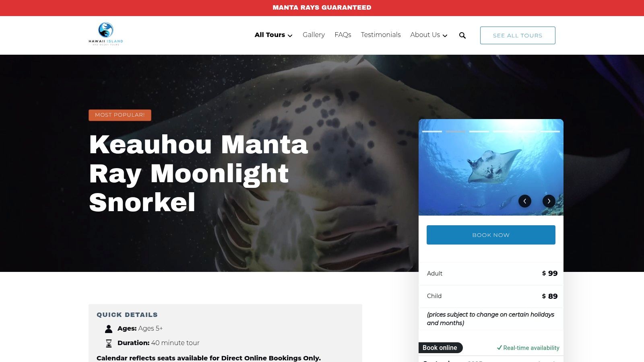Advance gallery with right arrow icon

549,201
